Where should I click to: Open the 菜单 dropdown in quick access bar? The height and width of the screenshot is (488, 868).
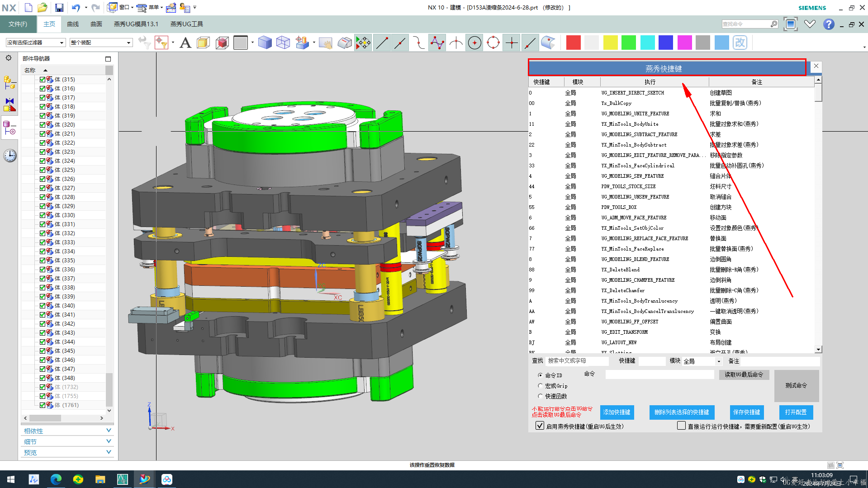coord(150,7)
